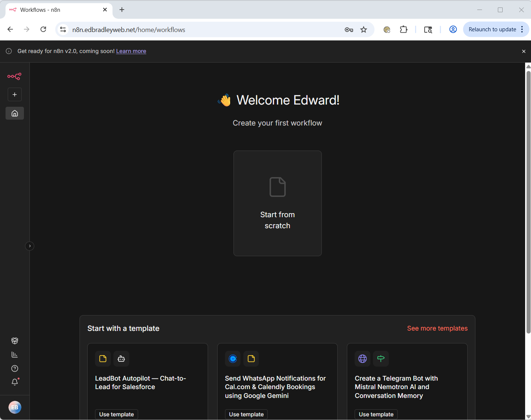The height and width of the screenshot is (420, 531).
Task: Open See more templates link
Action: pos(437,328)
